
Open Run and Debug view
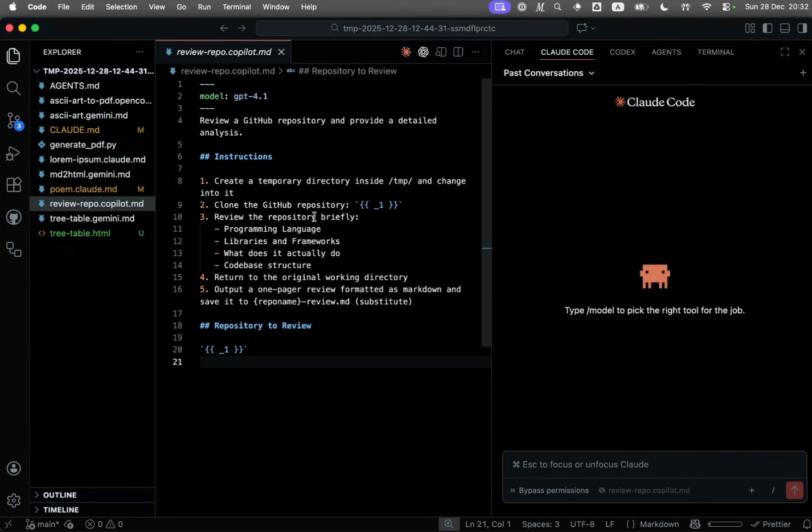(x=14, y=153)
